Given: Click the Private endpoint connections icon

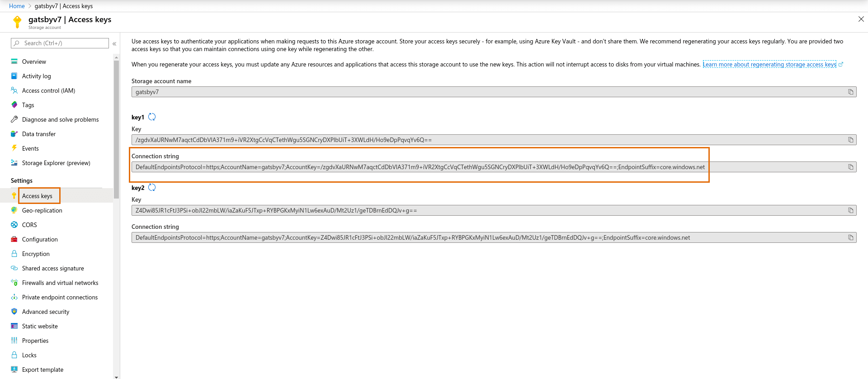Looking at the screenshot, I should pos(14,297).
